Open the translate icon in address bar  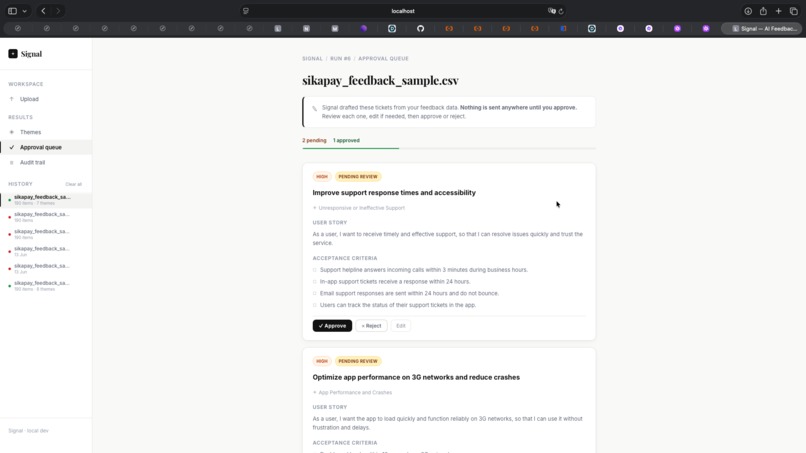[x=552, y=11]
